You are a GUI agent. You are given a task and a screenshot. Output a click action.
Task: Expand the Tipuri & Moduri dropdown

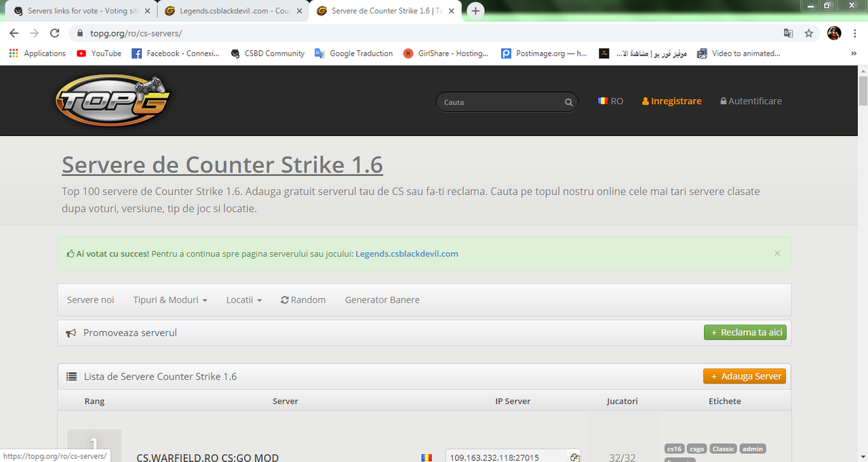(x=170, y=300)
